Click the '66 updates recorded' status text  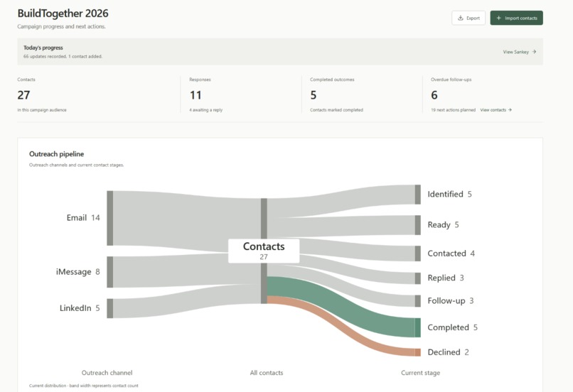click(x=45, y=57)
